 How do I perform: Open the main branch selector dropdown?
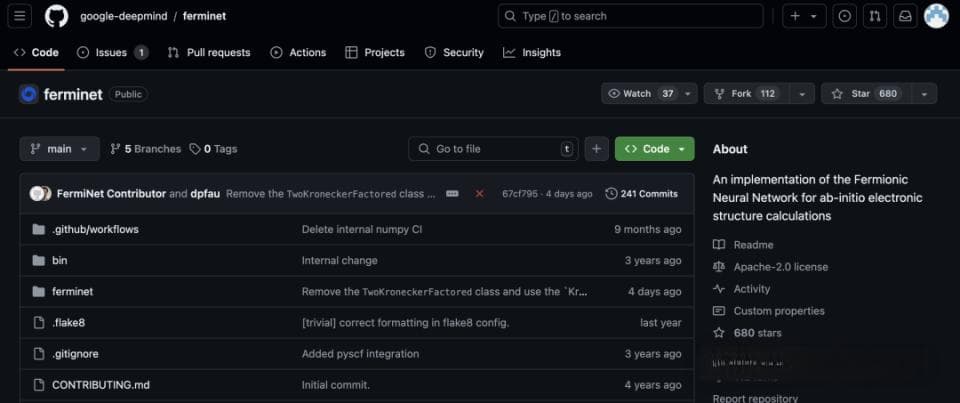59,149
